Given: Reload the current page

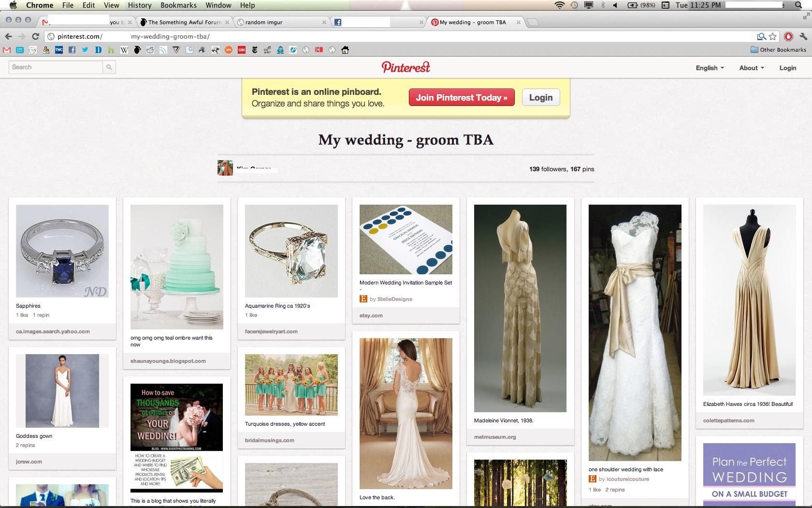Looking at the screenshot, I should coord(35,36).
